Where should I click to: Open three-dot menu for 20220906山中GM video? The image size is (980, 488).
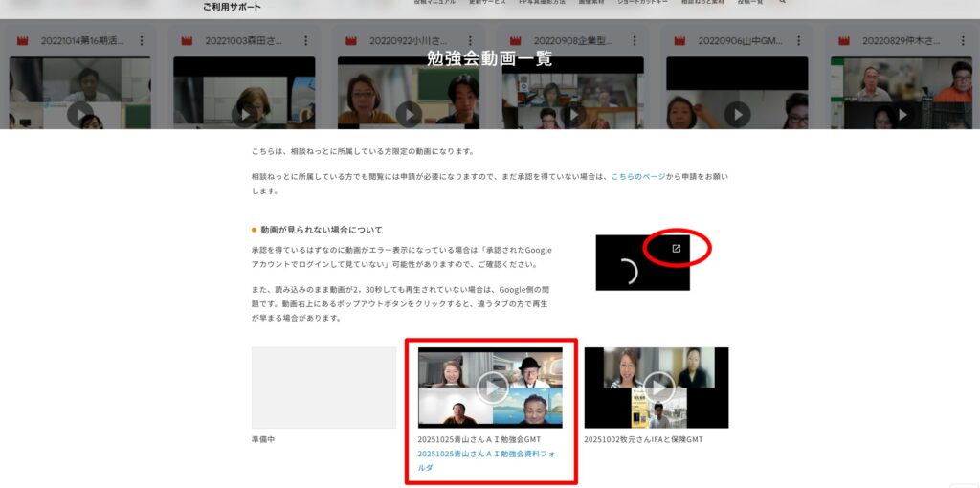(x=798, y=41)
